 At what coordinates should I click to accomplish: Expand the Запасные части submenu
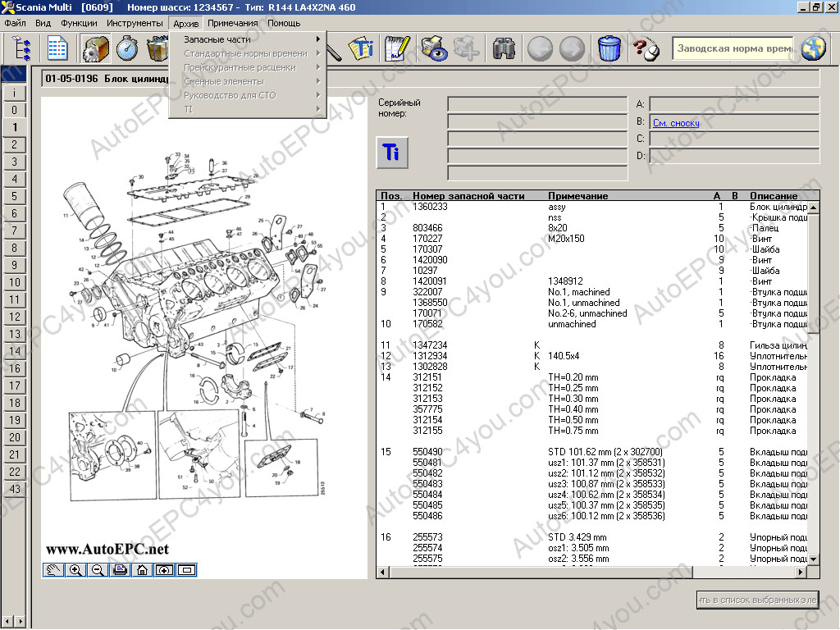click(x=247, y=39)
